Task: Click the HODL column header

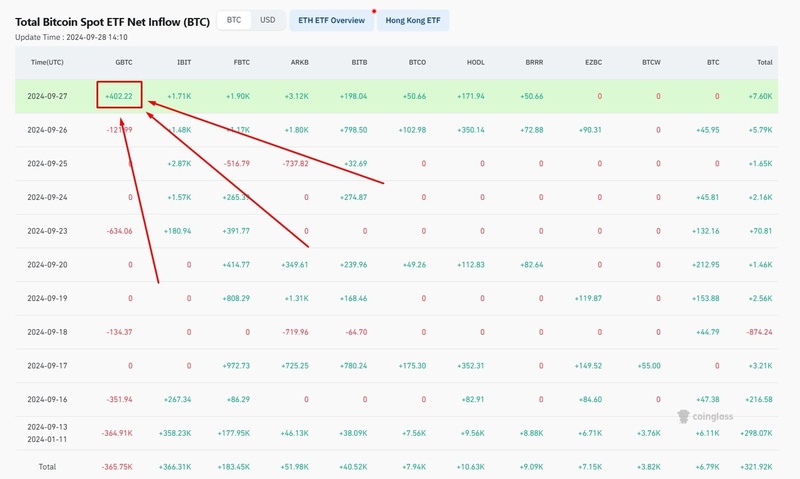Action: 476,62
